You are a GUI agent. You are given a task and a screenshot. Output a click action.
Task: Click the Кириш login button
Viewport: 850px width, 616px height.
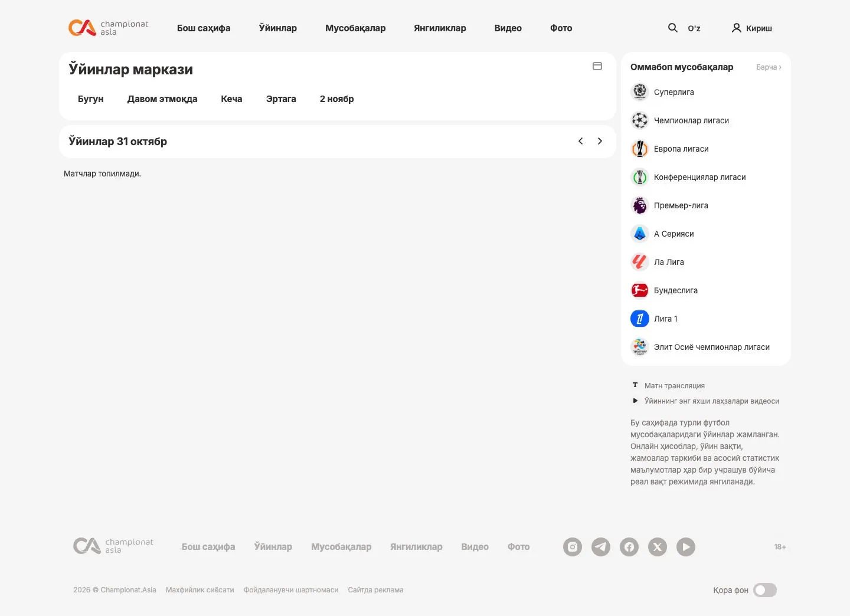pos(752,28)
